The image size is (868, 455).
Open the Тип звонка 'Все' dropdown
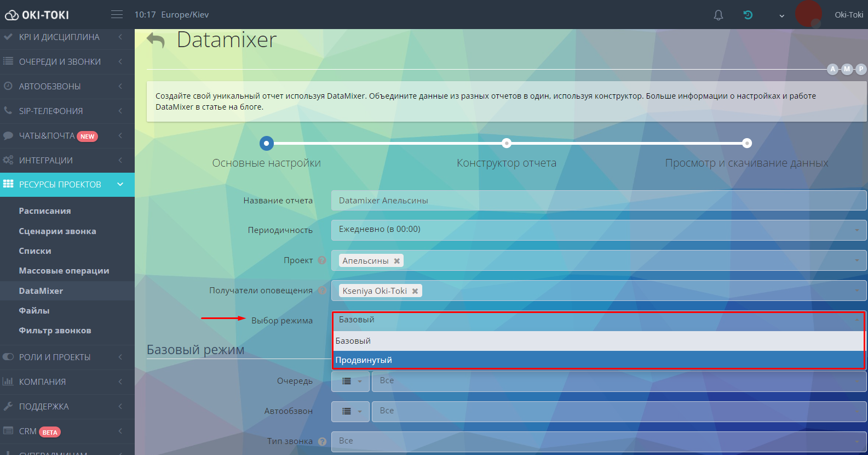tap(599, 441)
